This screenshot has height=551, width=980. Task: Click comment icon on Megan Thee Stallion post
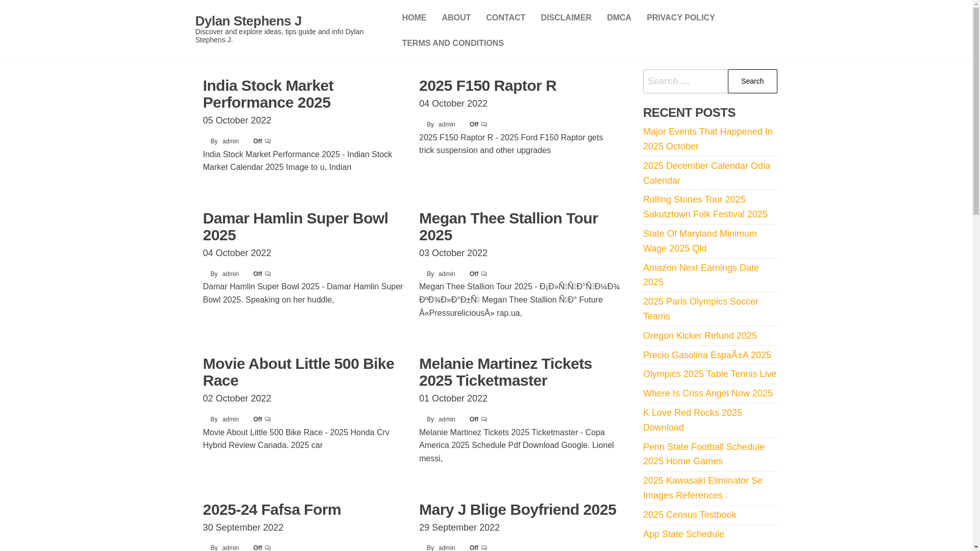pyautogui.click(x=484, y=274)
